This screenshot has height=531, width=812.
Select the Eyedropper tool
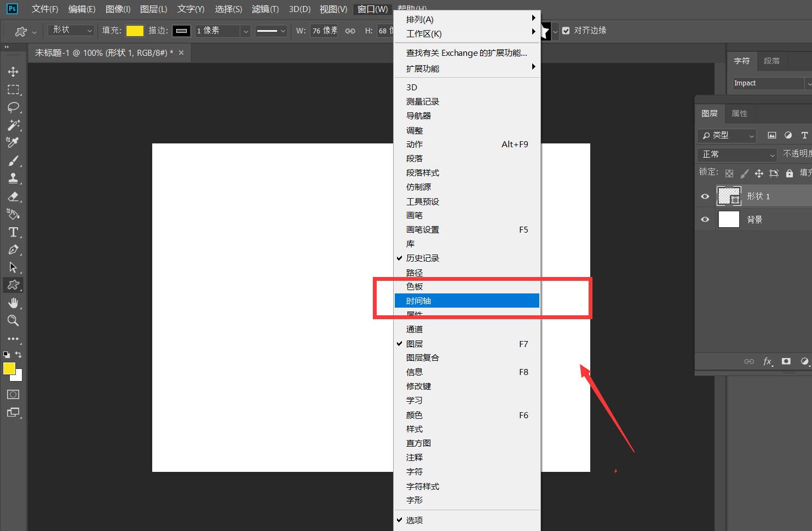pos(13,143)
